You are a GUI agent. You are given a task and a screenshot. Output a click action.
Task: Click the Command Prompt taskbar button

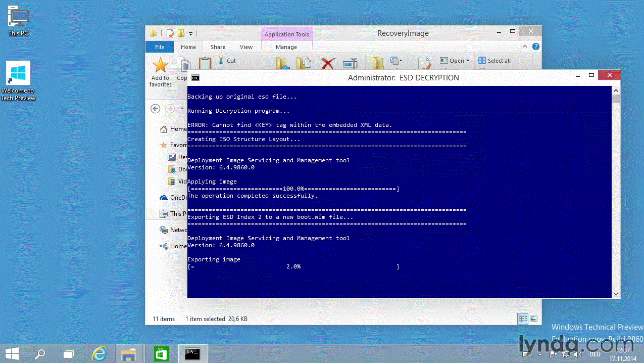pyautogui.click(x=192, y=354)
